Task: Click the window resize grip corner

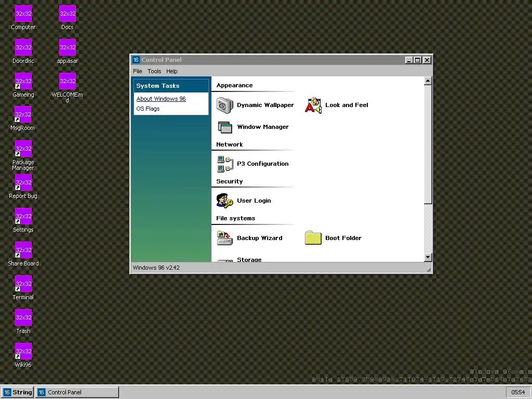Action: coord(429,270)
